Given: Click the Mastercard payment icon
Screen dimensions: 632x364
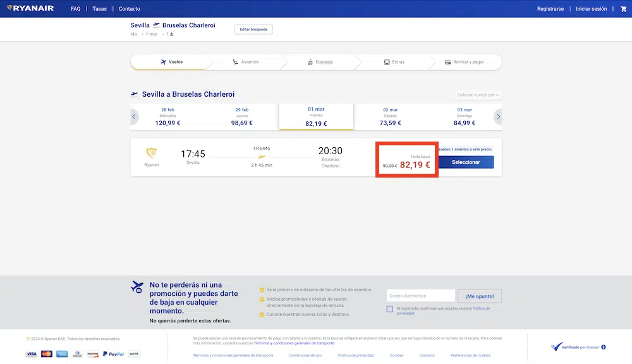Looking at the screenshot, I should [47, 354].
